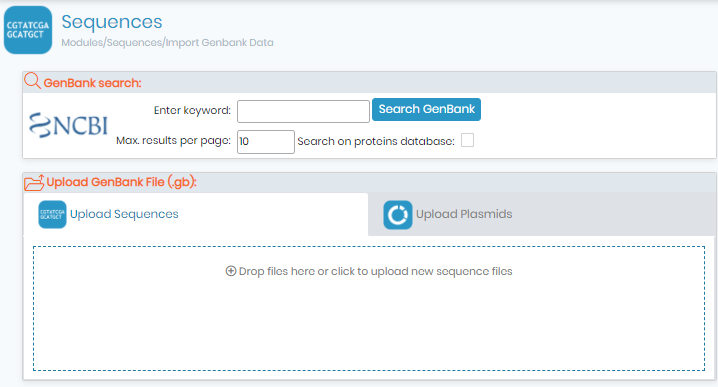This screenshot has height=387, width=718.
Task: Click the NCBI logo
Action: coord(68,125)
